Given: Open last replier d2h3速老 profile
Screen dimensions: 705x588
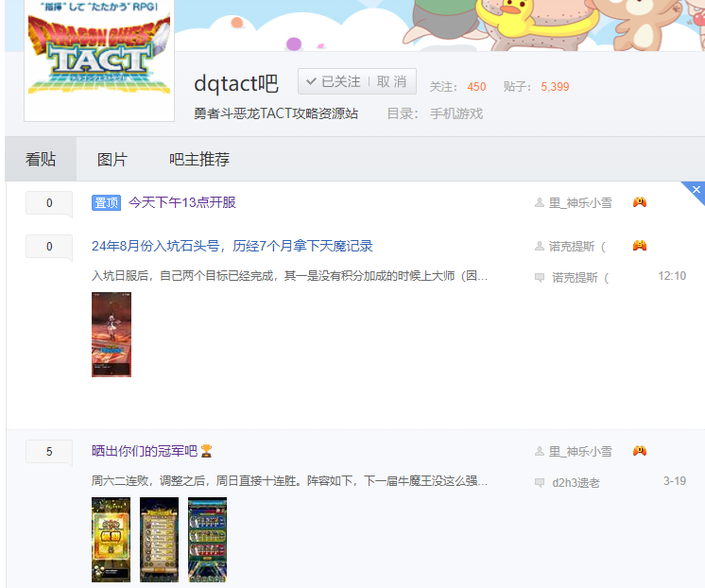Looking at the screenshot, I should point(576,483).
